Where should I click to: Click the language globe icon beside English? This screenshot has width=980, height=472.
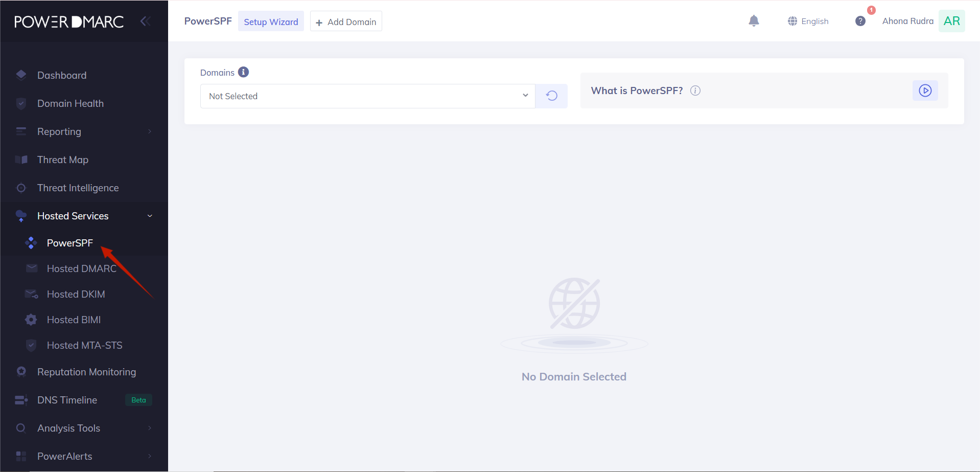click(x=792, y=21)
